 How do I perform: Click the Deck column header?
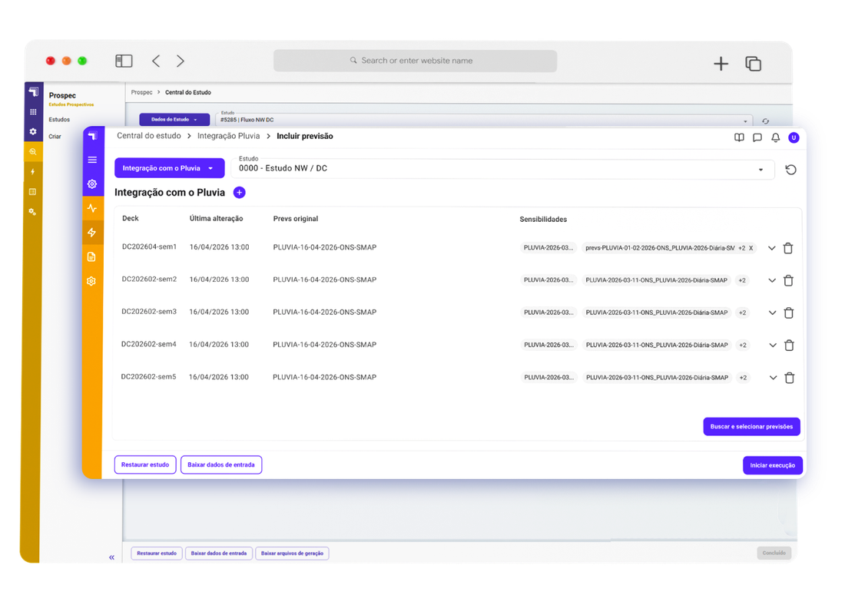pyautogui.click(x=130, y=219)
